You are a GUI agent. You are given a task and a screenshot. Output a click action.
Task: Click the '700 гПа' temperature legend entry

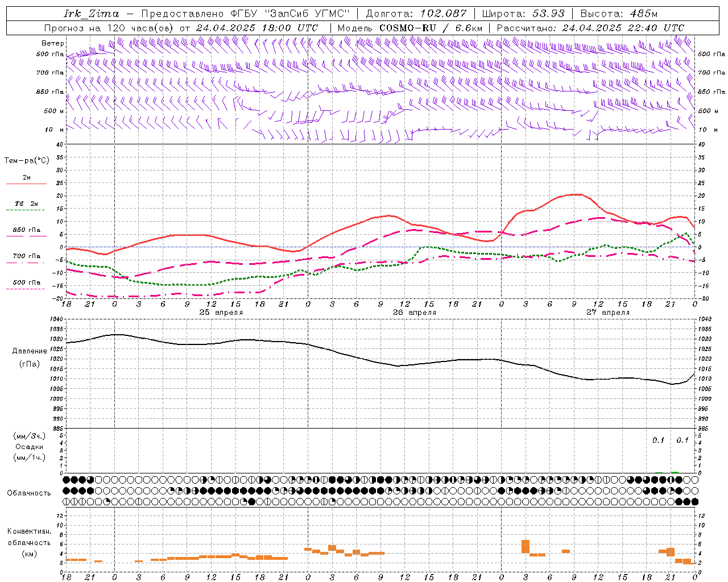click(x=27, y=256)
